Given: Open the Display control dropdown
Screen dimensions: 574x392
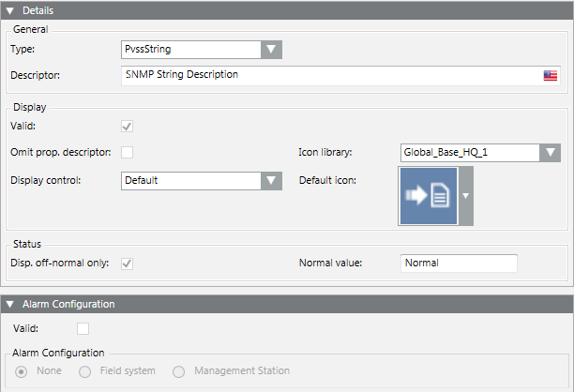Looking at the screenshot, I should point(271,180).
